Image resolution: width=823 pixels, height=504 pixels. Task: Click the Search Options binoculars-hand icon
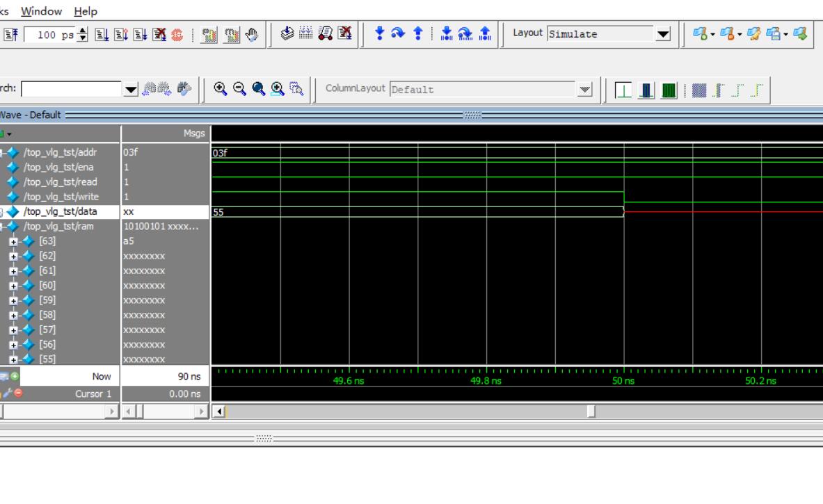[184, 88]
